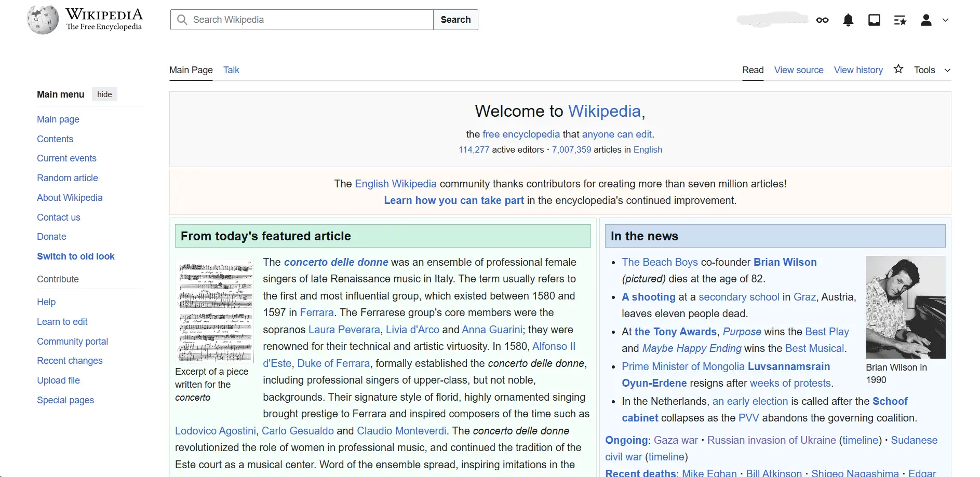Screen dimensions: 980x477
Task: Open the secondary school link
Action: (739, 297)
